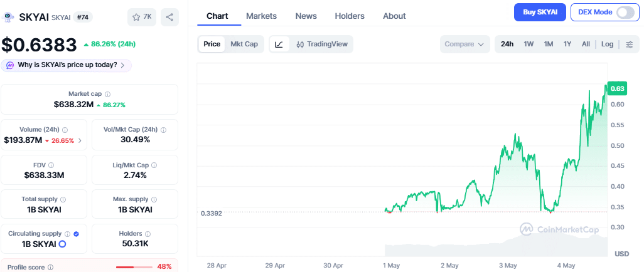644x272 pixels.
Task: Click the green 0.63 current price tag
Action: tap(617, 88)
